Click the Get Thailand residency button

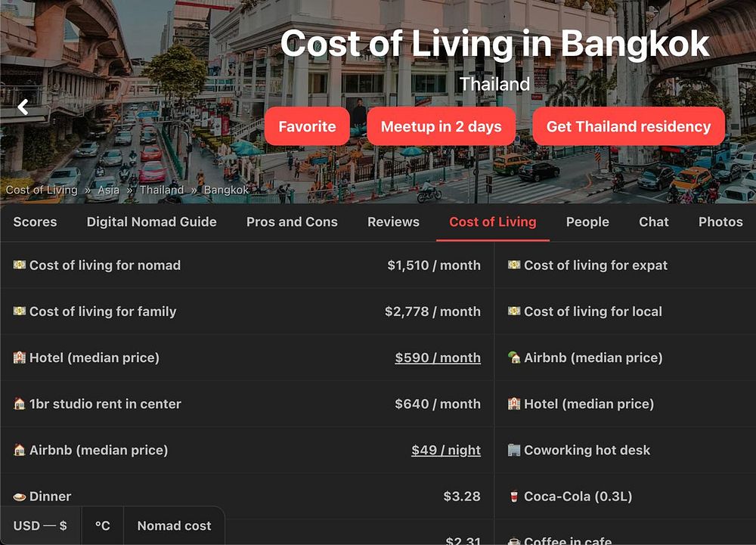(628, 126)
